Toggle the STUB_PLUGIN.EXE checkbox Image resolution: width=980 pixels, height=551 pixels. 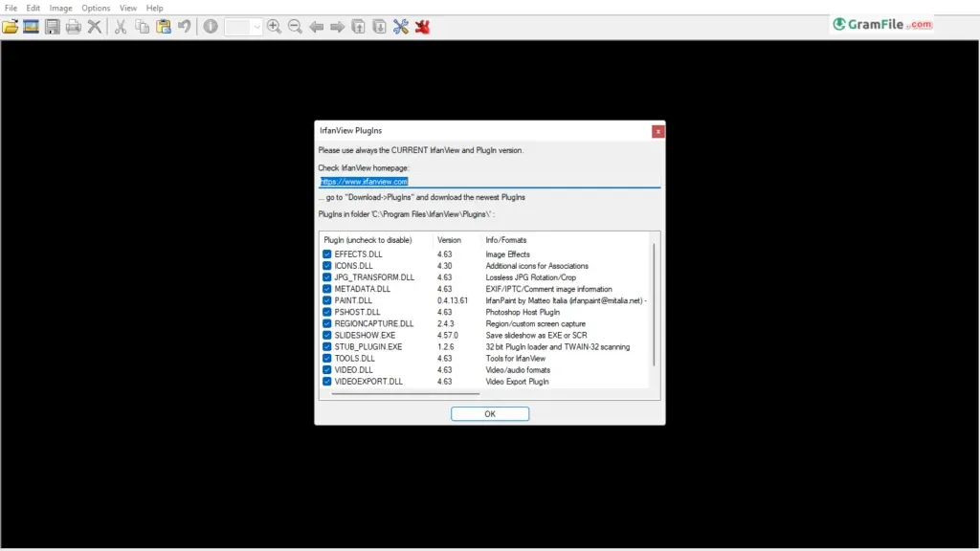click(x=327, y=346)
